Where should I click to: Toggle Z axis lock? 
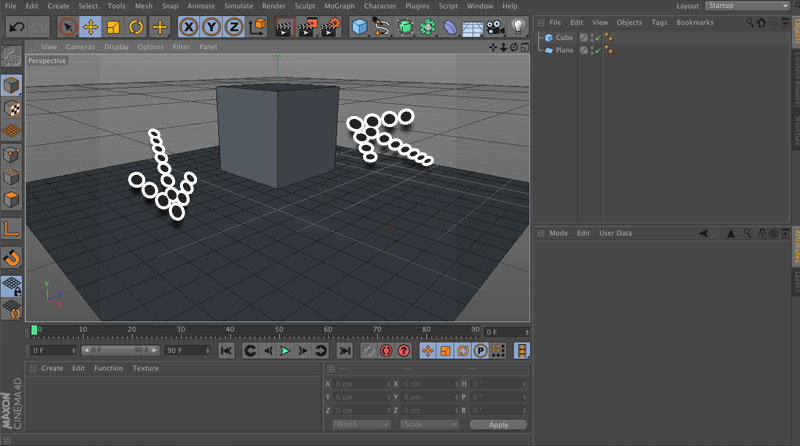coord(234,27)
